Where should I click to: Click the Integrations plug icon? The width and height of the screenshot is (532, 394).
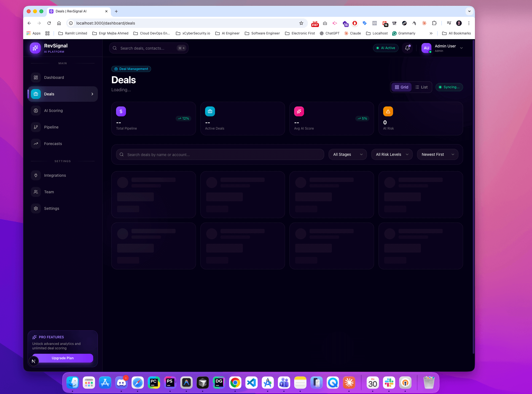[36, 175]
